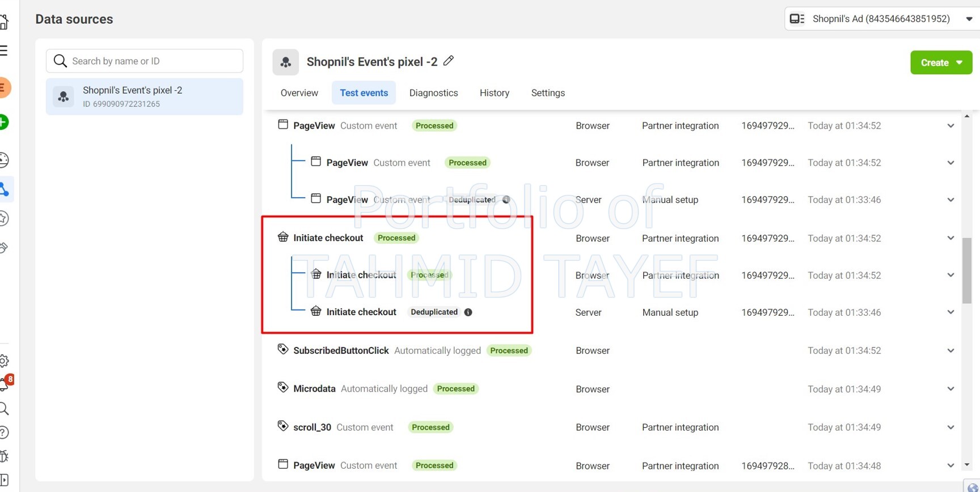Click the info icon next to Deduplicated Initiate checkout
Viewport: 980px width, 492px height.
(468, 312)
